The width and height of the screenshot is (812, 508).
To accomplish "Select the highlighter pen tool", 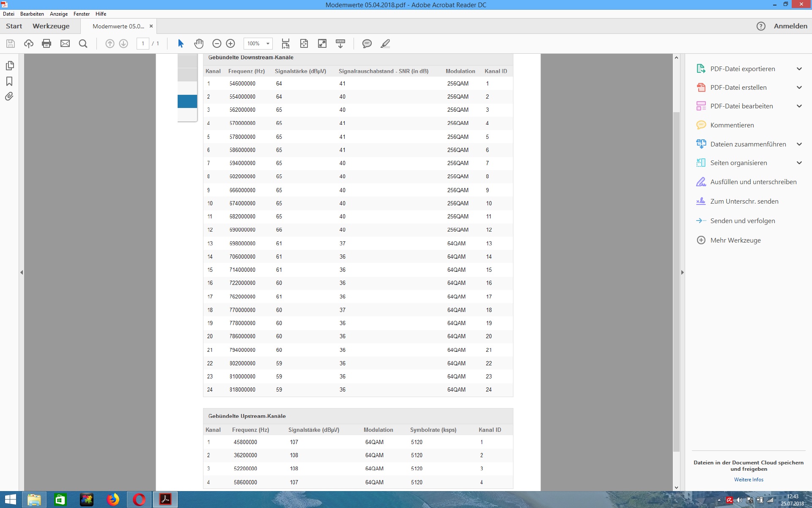I will [x=385, y=44].
